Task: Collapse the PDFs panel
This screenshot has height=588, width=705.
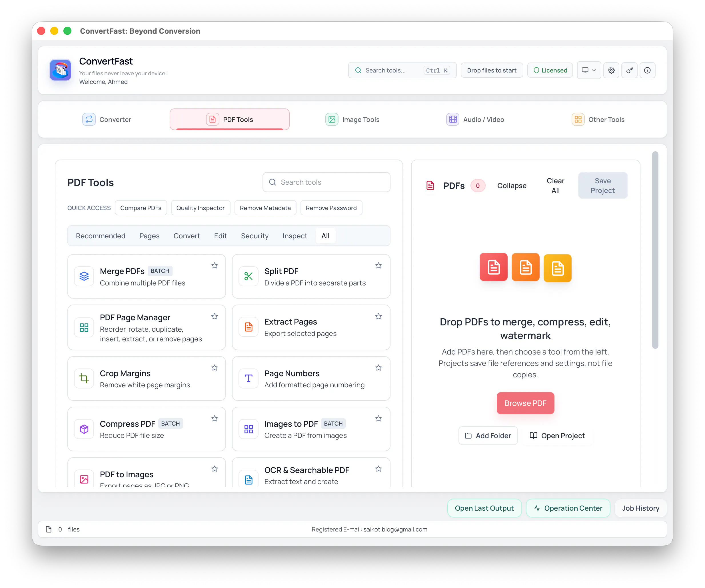Action: coord(512,186)
